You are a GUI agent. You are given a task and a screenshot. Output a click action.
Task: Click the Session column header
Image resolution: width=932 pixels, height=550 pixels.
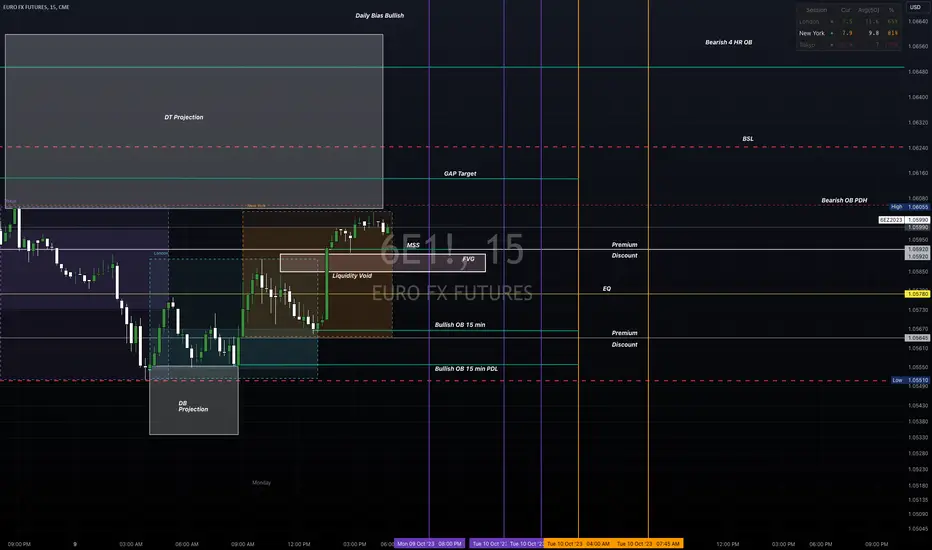coord(816,10)
